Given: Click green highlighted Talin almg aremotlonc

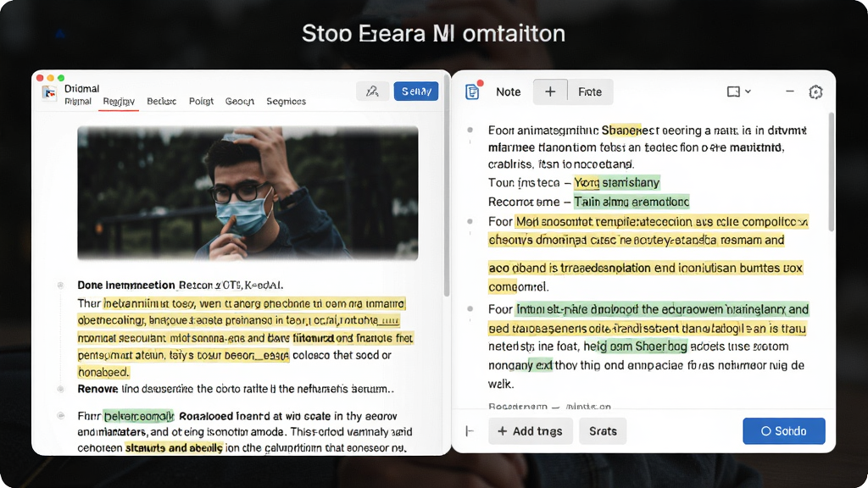Looking at the screenshot, I should [631, 202].
